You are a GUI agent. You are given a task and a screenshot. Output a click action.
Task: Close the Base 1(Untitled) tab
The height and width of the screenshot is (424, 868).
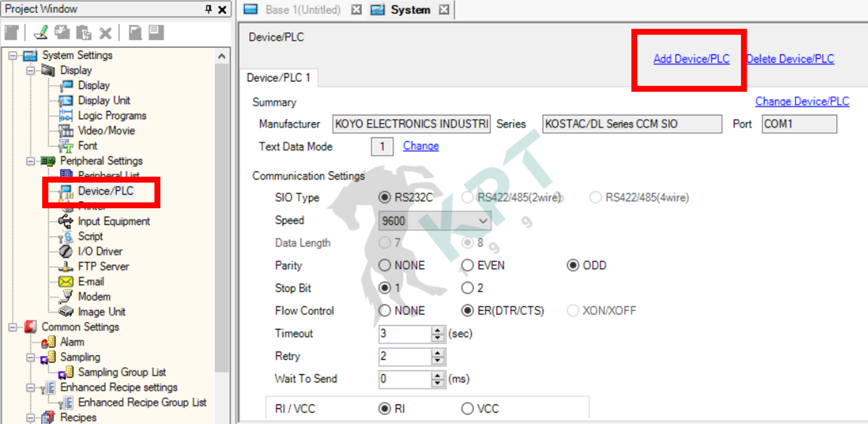[x=356, y=10]
